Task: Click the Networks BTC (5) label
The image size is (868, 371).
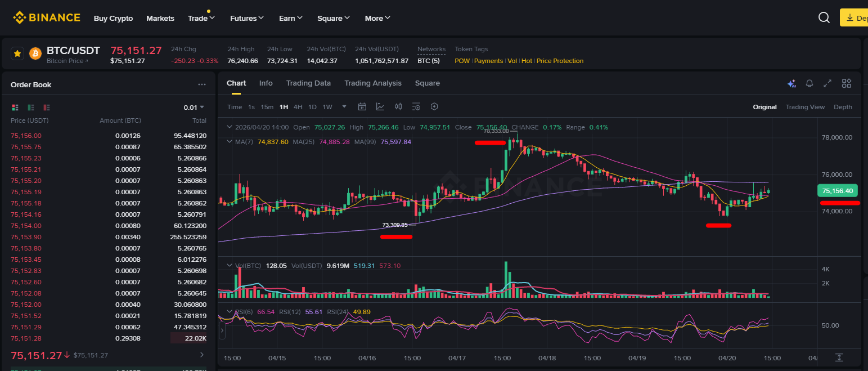Action: (429, 61)
